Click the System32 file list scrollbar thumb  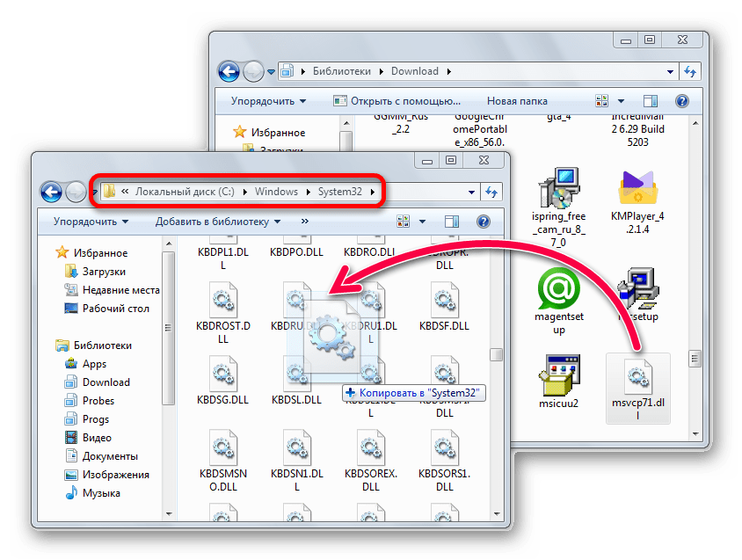pyautogui.click(x=496, y=354)
